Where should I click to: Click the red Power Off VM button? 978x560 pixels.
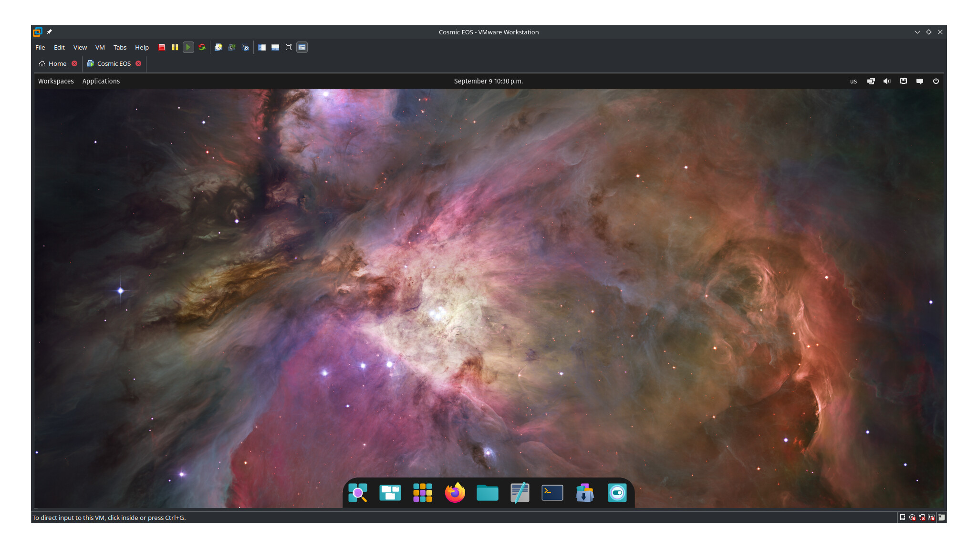(162, 47)
